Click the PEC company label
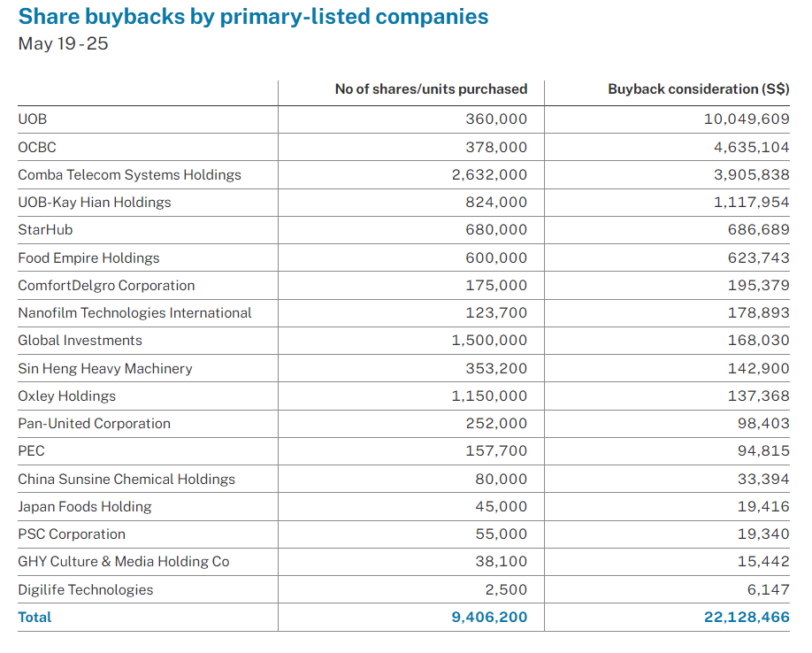 (29, 452)
